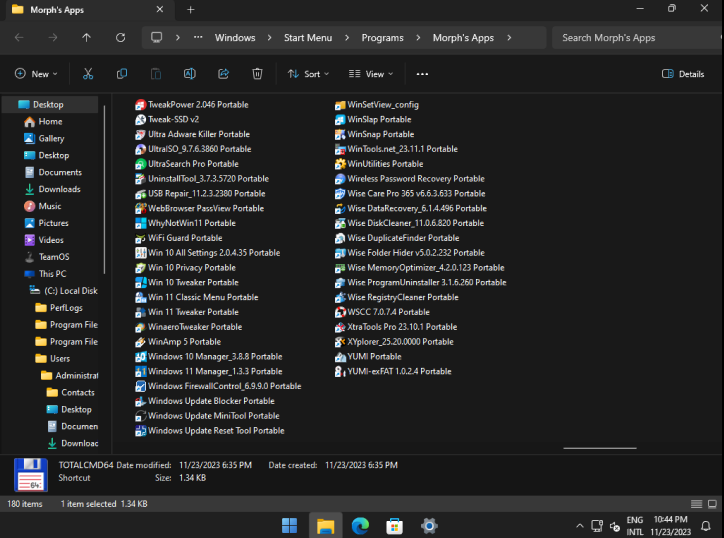Image resolution: width=724 pixels, height=538 pixels.
Task: Switch to details list view icon
Action: pos(696,504)
